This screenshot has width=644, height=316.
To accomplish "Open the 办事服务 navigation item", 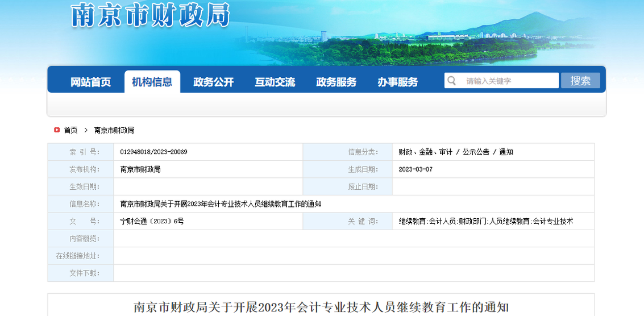I will 398,82.
